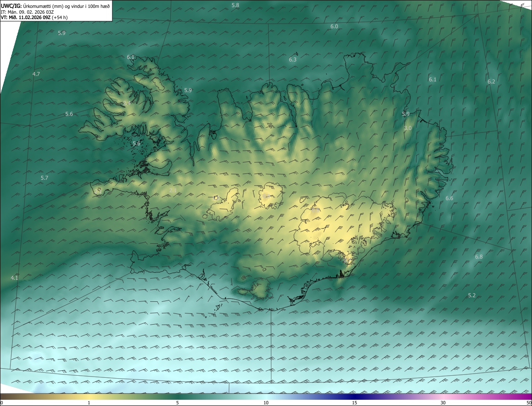Click the 3.0 value label
Image resolution: width=532 pixels, height=406 pixels.
(x=408, y=128)
